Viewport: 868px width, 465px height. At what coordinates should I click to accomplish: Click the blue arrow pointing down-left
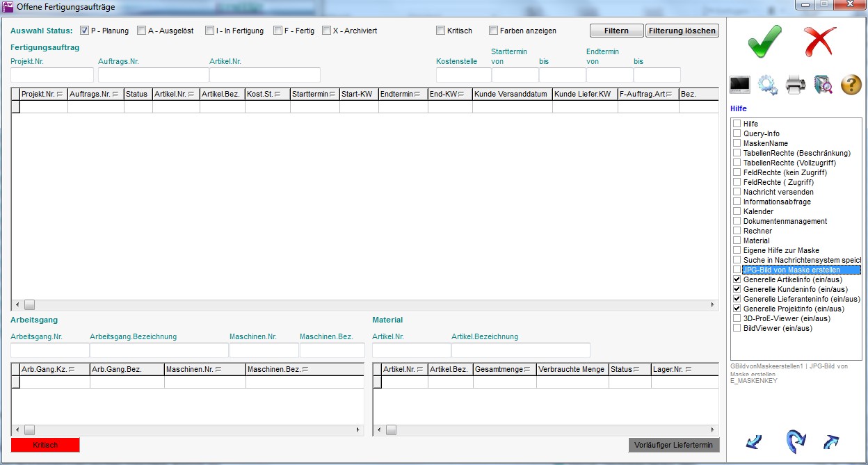coord(754,441)
